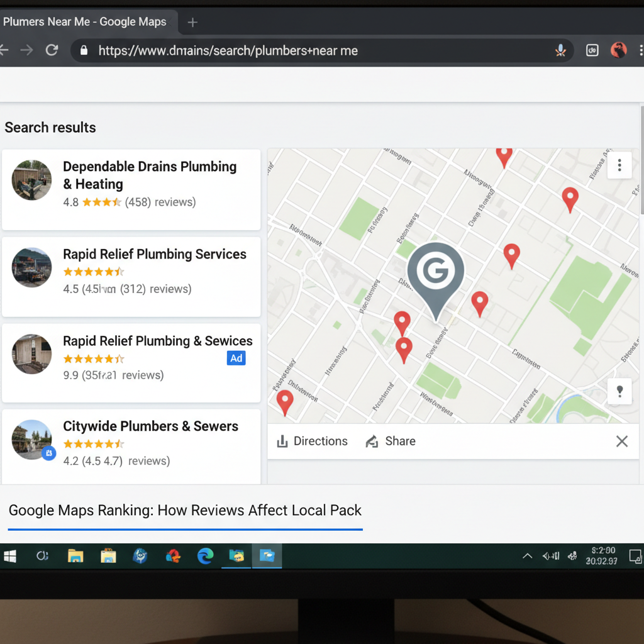Click the red pin in the map's upper right

point(570,199)
